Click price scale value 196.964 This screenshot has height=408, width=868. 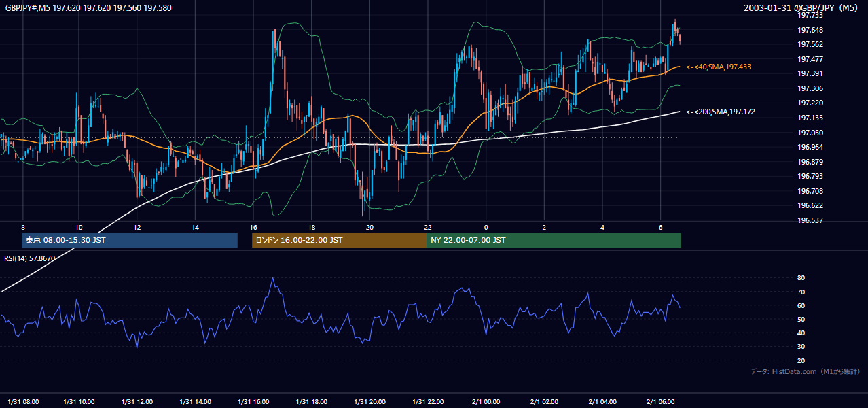[x=810, y=147]
